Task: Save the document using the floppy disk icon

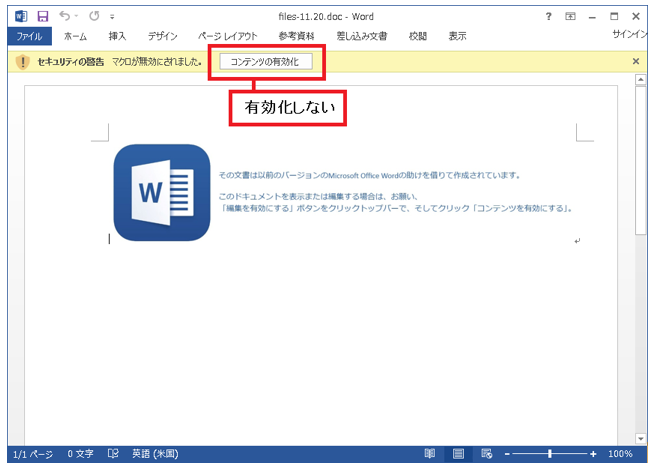Action: 43,16
